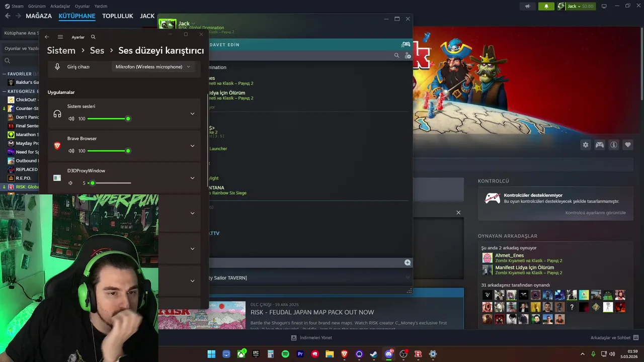Click the Steam icon in taskbar
Screen dimensions: 644x362
pos(374,354)
